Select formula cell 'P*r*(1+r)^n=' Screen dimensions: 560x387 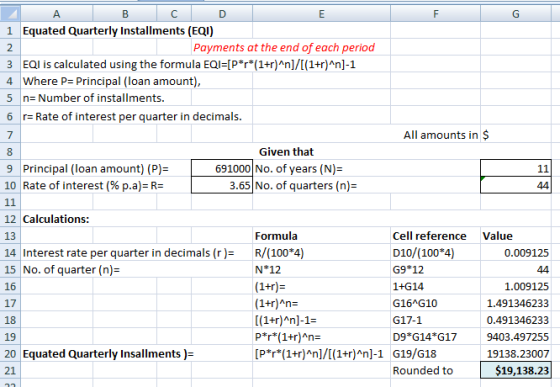pos(288,336)
